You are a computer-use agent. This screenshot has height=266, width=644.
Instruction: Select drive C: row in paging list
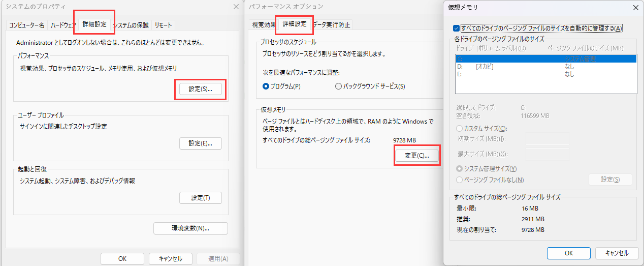point(546,59)
